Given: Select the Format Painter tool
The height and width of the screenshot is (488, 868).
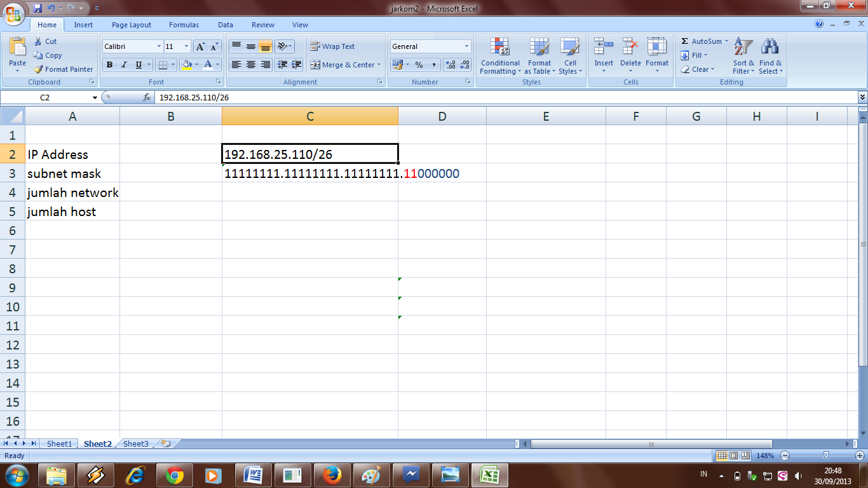Looking at the screenshot, I should tap(63, 69).
